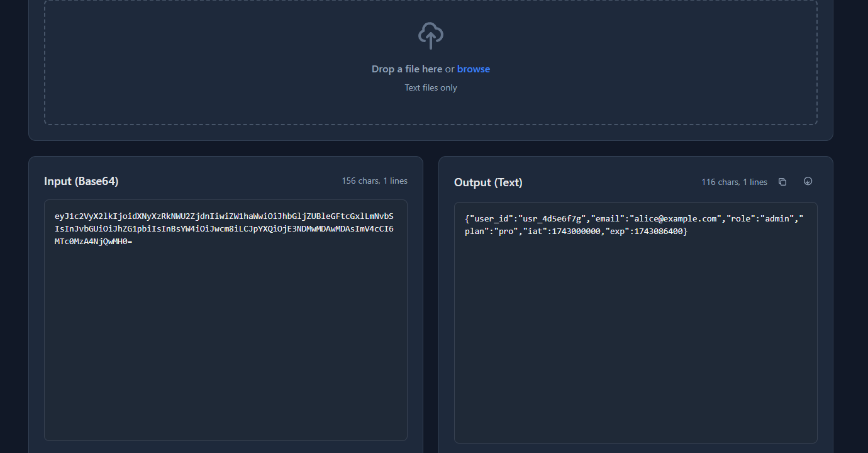Click the circular download arrow icon

tap(808, 181)
